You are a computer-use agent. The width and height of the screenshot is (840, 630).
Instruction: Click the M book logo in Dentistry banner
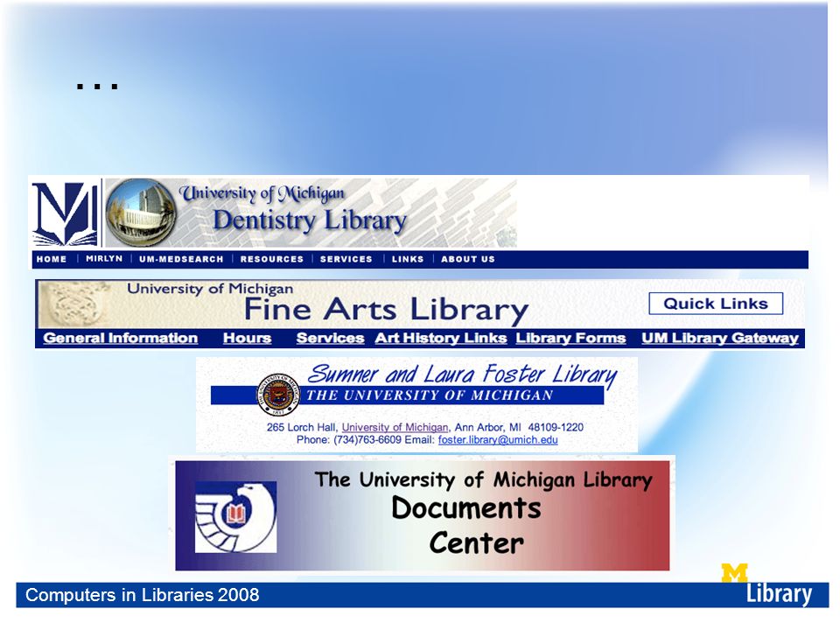pyautogui.click(x=66, y=213)
